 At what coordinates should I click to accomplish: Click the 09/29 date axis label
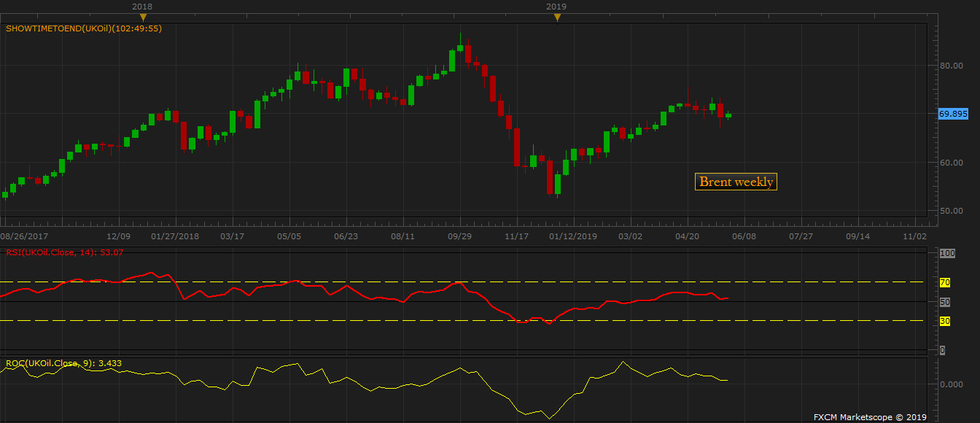click(460, 236)
